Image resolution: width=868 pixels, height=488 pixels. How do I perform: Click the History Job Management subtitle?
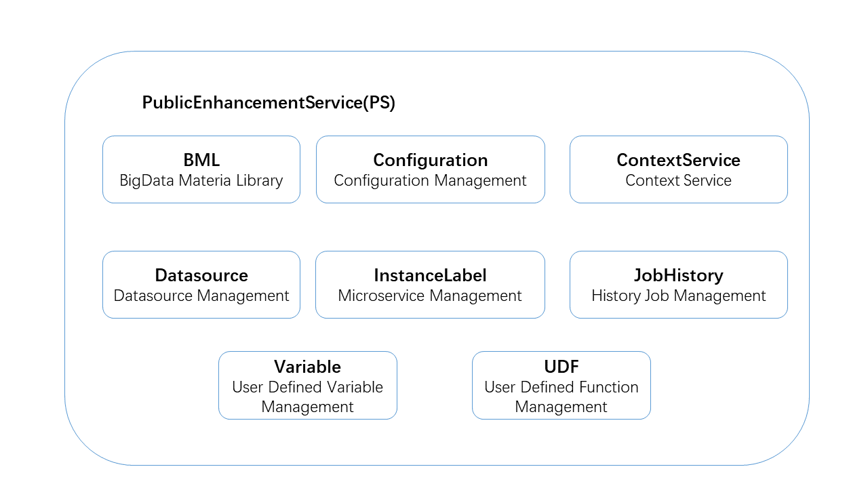(x=678, y=296)
